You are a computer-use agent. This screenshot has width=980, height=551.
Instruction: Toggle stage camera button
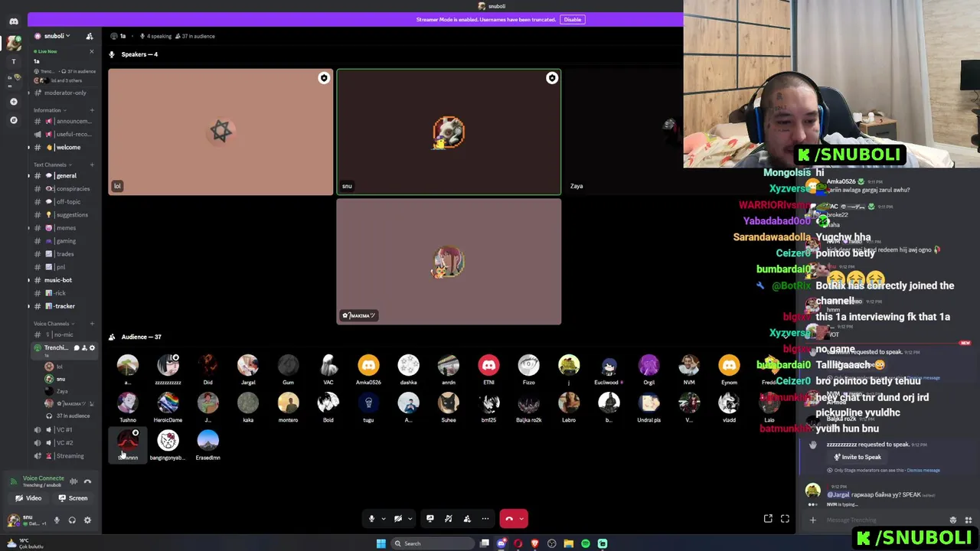coord(398,519)
